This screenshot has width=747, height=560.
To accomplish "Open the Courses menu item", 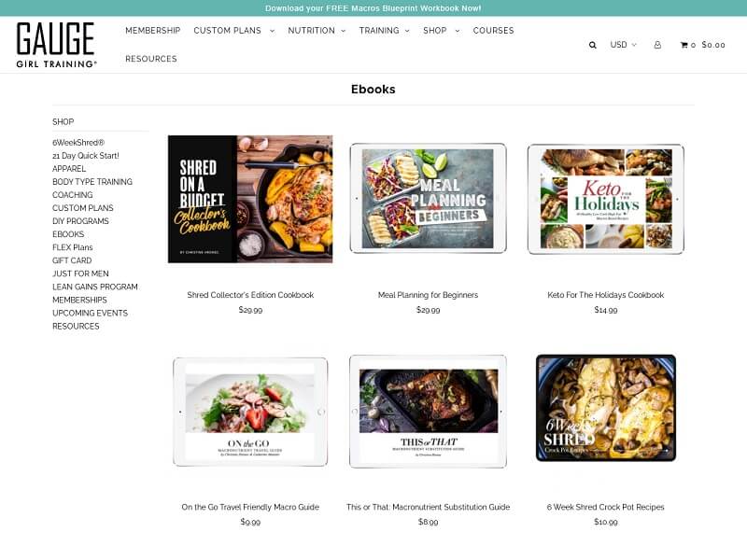I will coord(493,31).
